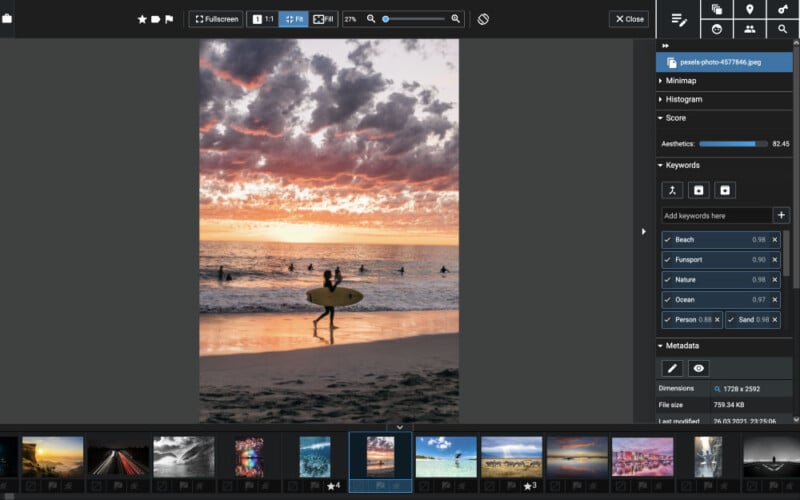Open the cliff sunset thumbnail

(x=53, y=457)
